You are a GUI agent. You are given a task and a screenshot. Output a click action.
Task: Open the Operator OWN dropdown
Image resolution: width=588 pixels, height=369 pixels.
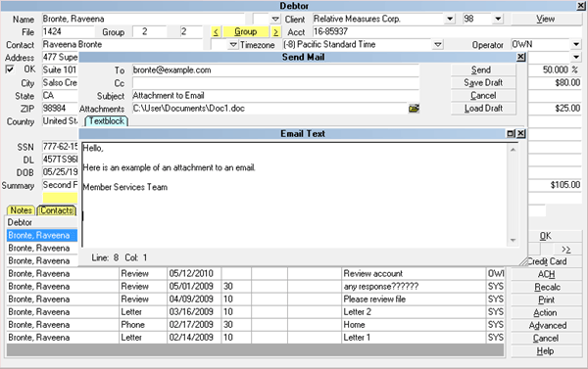click(576, 45)
